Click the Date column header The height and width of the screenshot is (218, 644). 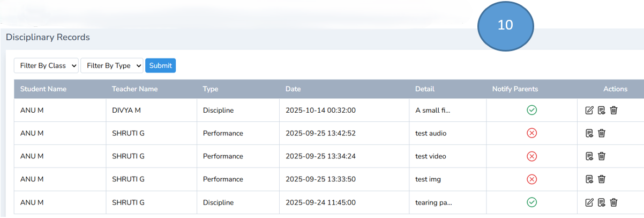pyautogui.click(x=293, y=89)
